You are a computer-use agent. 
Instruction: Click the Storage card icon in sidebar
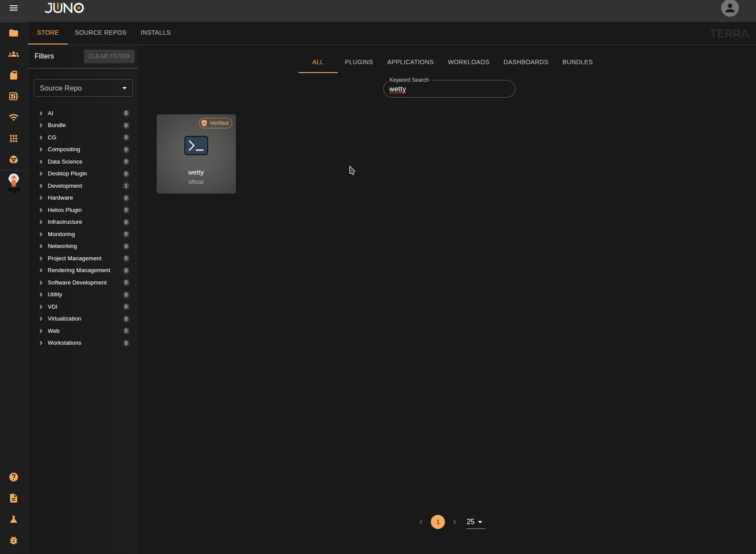[x=14, y=75]
